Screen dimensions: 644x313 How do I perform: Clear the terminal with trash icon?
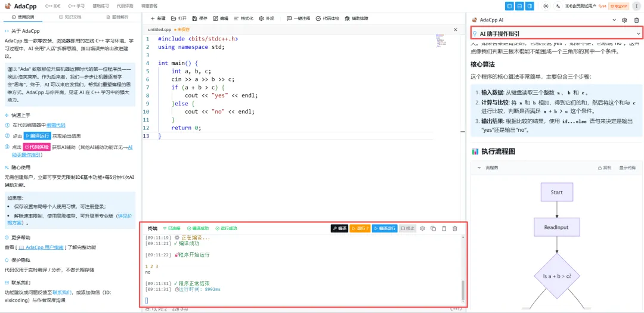(x=454, y=228)
